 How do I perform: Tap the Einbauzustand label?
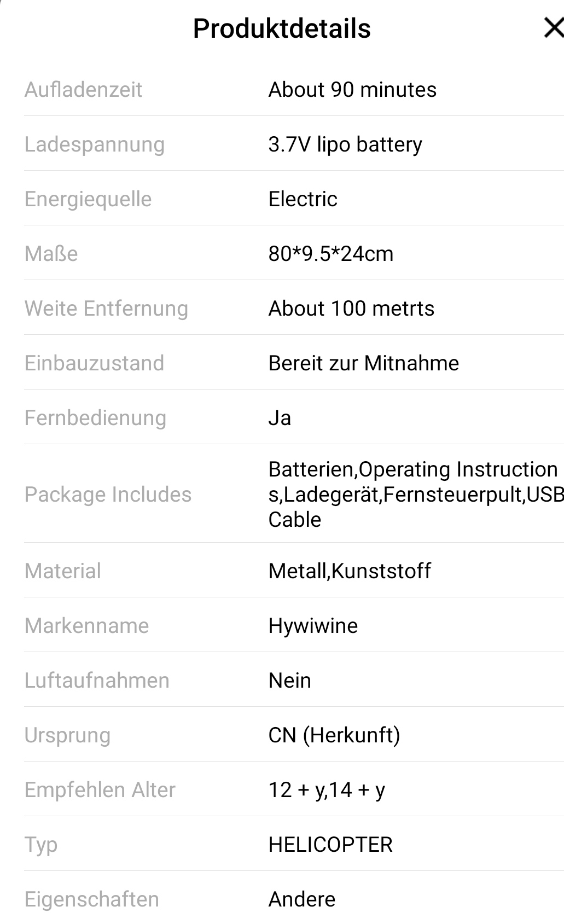94,363
